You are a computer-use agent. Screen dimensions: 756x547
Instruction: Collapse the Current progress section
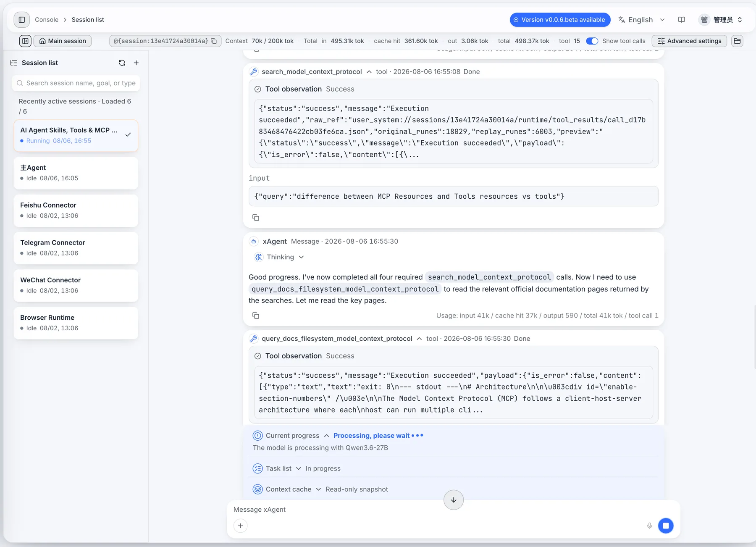(326, 436)
